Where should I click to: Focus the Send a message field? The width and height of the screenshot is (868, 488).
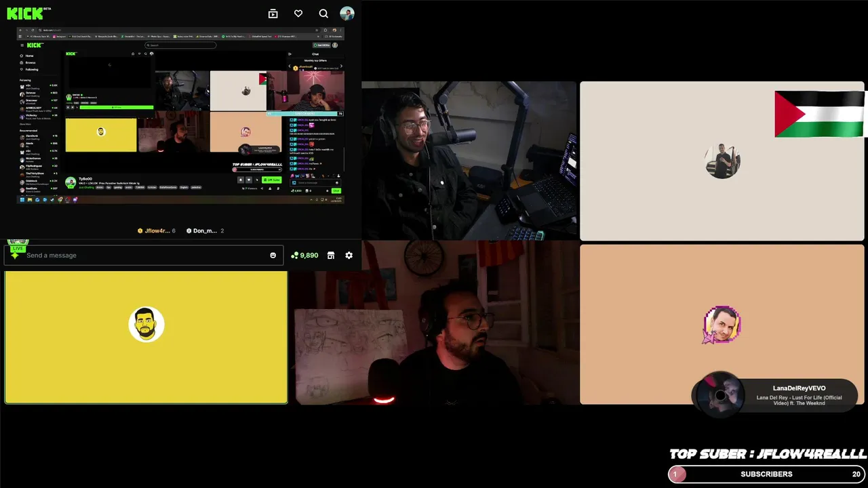click(144, 256)
